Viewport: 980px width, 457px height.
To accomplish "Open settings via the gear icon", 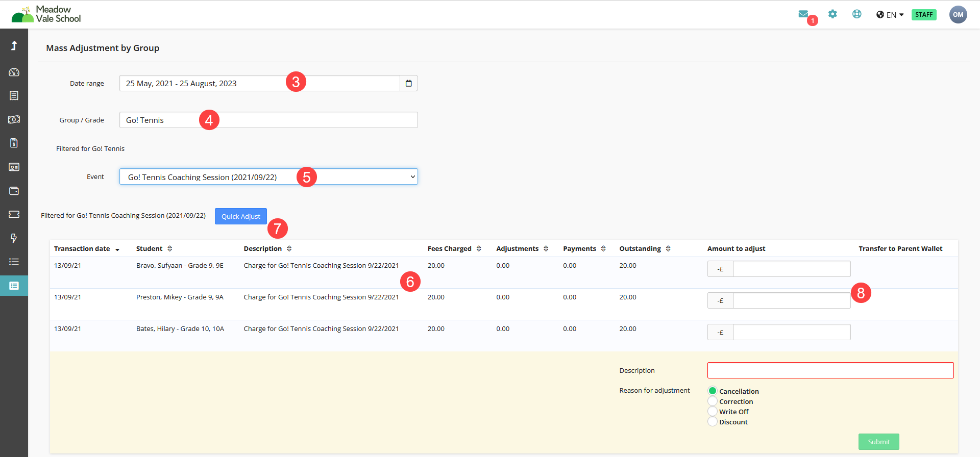I will point(832,14).
